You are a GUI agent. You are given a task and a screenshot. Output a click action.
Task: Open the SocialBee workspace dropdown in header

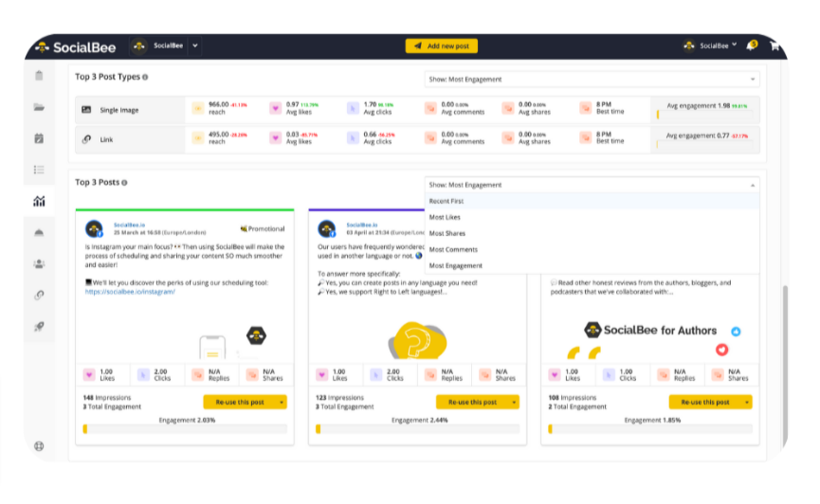(x=195, y=46)
